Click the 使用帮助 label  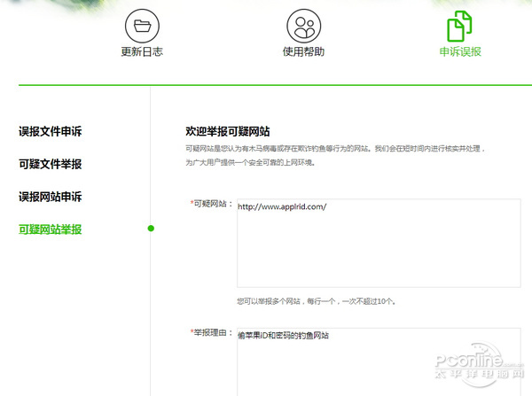pyautogui.click(x=303, y=52)
